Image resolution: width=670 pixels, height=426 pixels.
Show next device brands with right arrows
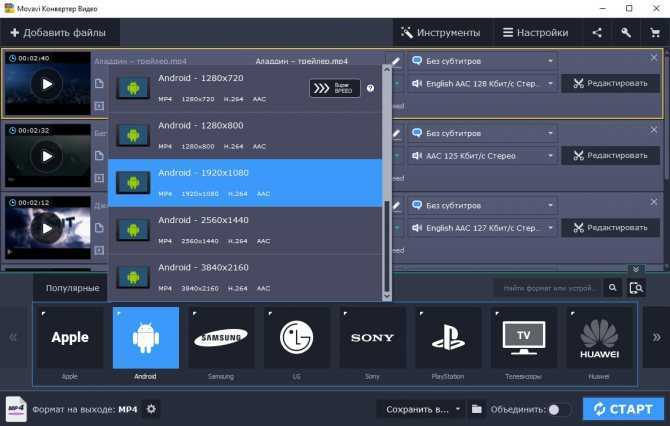tap(656, 338)
